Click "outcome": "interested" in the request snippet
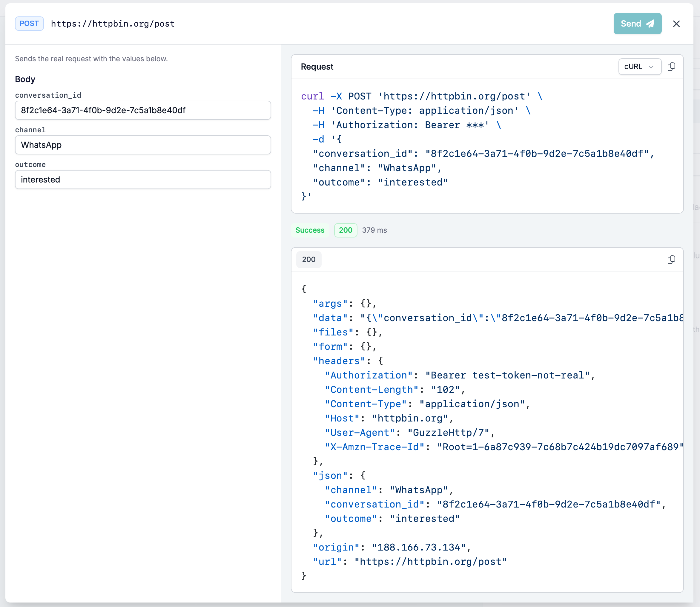 [x=380, y=182]
